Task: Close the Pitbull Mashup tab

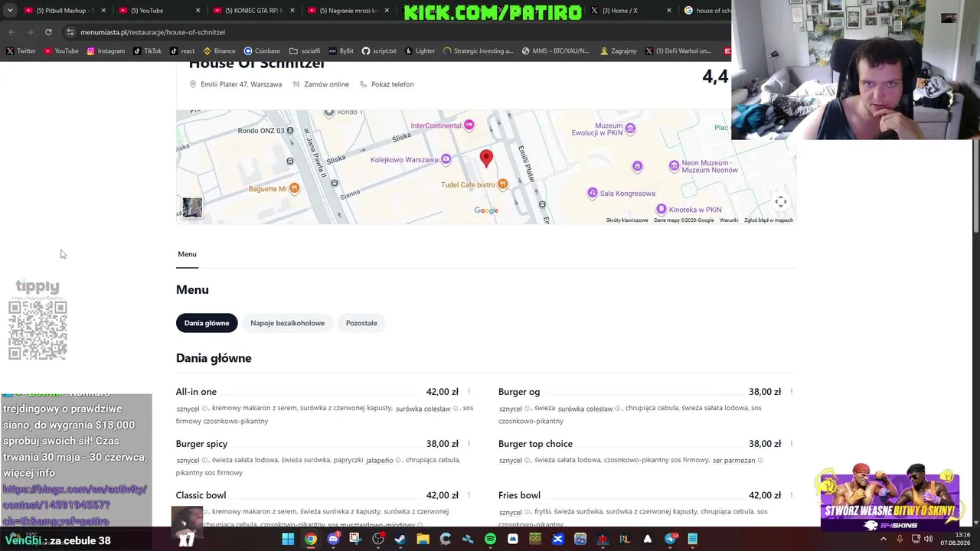Action: click(103, 11)
